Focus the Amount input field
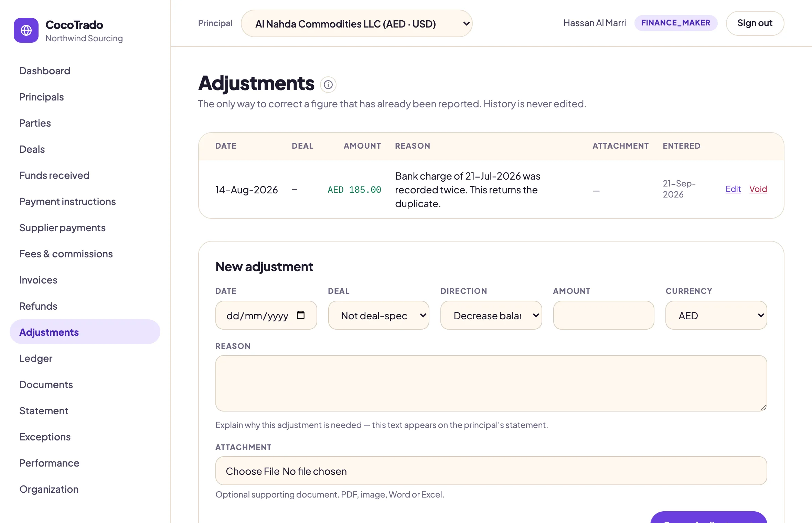812x523 pixels. pyautogui.click(x=603, y=315)
